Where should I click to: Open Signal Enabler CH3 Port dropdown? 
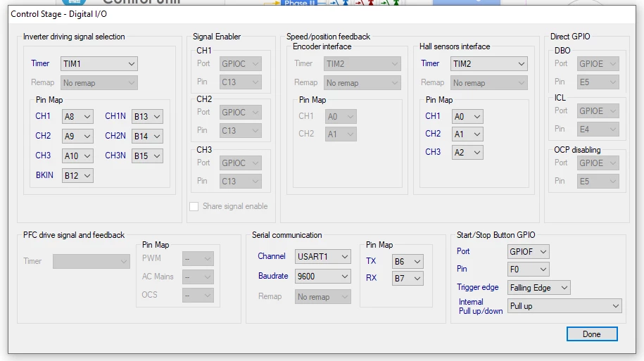[x=240, y=163]
